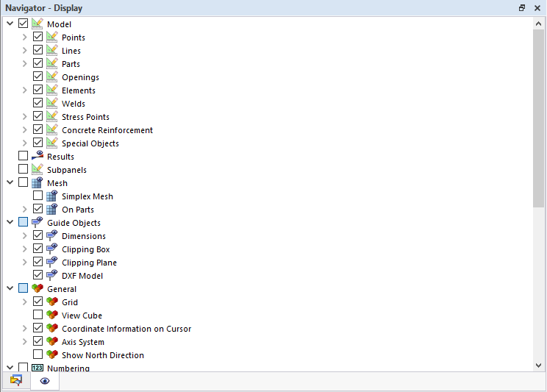547x392 pixels.
Task: Enable Show North Direction checkbox
Action: 37,354
